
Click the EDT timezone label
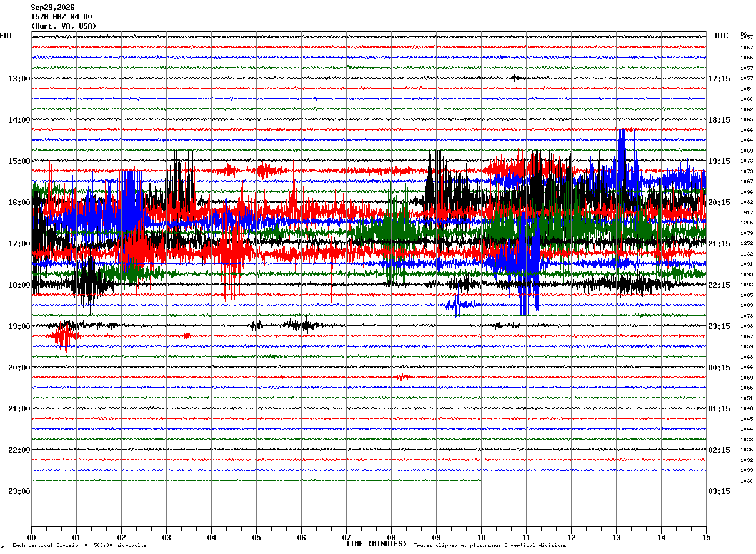6,36
